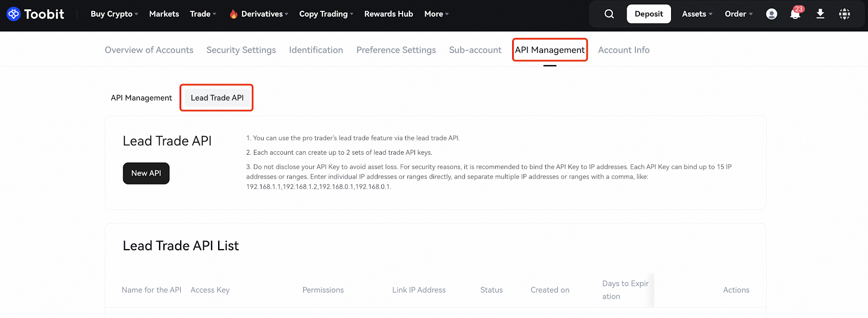The height and width of the screenshot is (318, 868).
Task: Expand the More menu
Action: tap(436, 14)
